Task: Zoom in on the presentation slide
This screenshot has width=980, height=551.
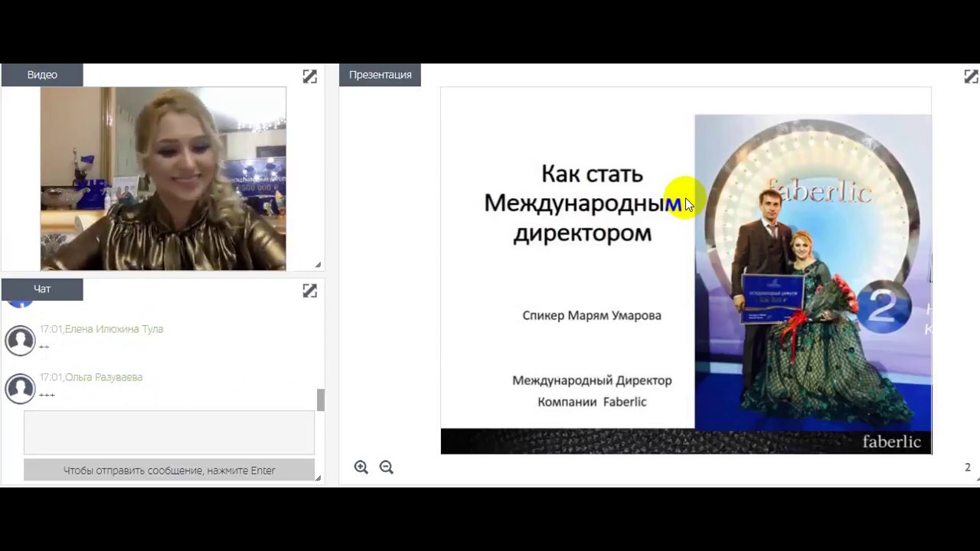Action: tap(361, 467)
